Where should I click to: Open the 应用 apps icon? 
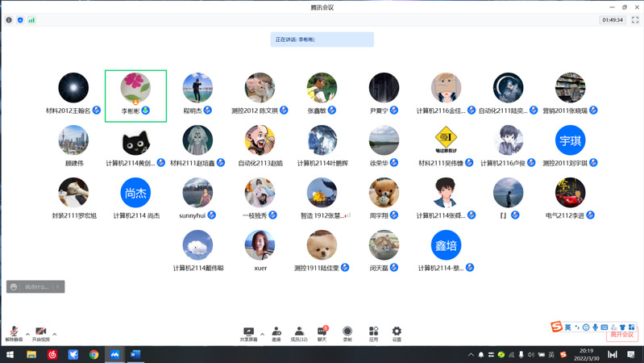point(373,333)
